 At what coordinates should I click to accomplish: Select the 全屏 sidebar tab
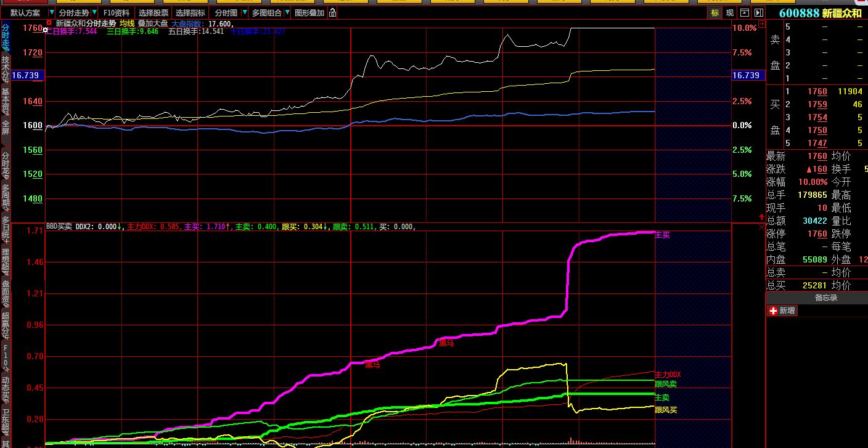tap(6, 132)
